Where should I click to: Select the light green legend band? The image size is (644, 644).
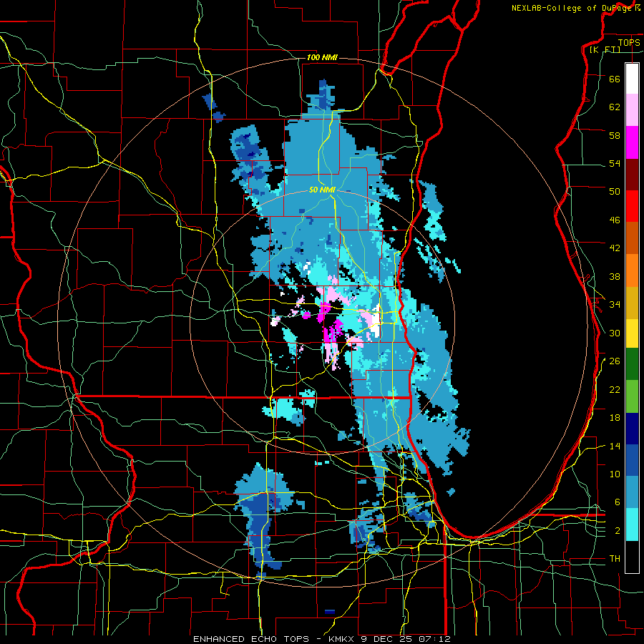[632, 396]
